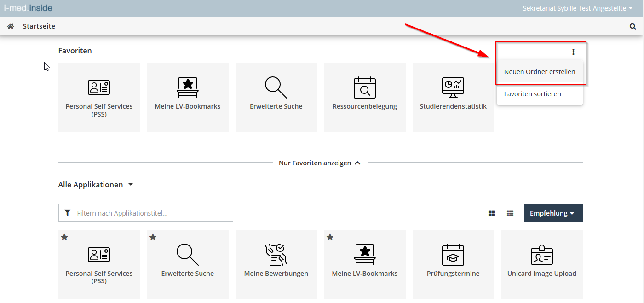Toggle favorite star on Erweiterte Suche application tile
The height and width of the screenshot is (303, 644).
153,237
